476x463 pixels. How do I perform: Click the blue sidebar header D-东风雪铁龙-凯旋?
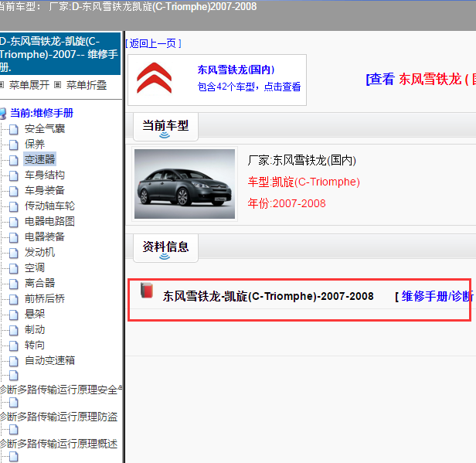pos(60,54)
